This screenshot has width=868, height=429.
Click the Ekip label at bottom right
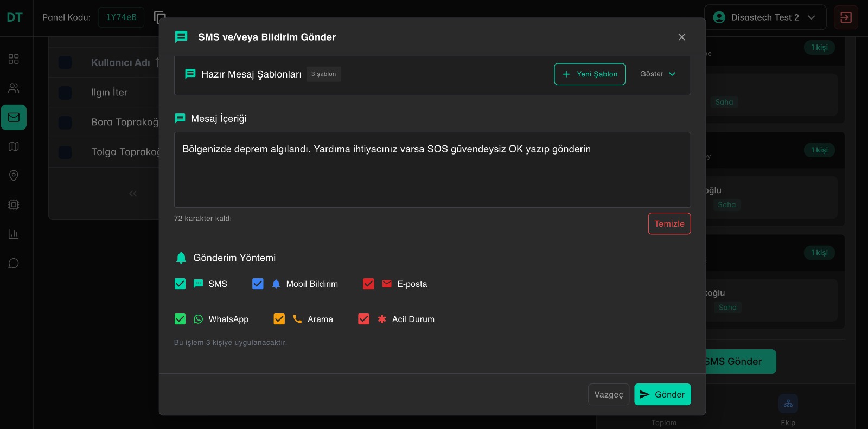tap(788, 423)
